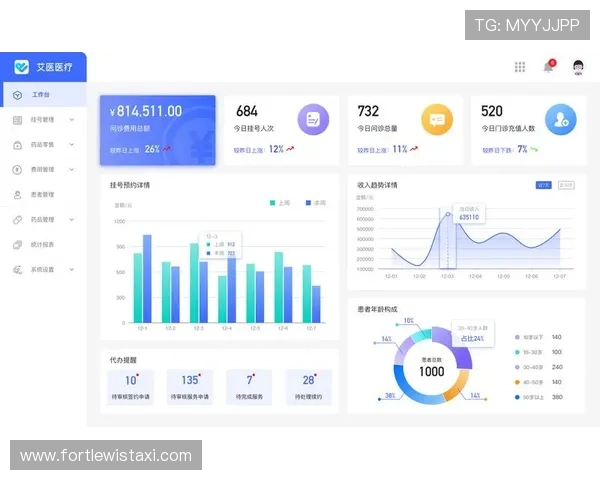600x480 pixels.
Task: Click the 统计报表 sidebar icon
Action: [x=17, y=245]
